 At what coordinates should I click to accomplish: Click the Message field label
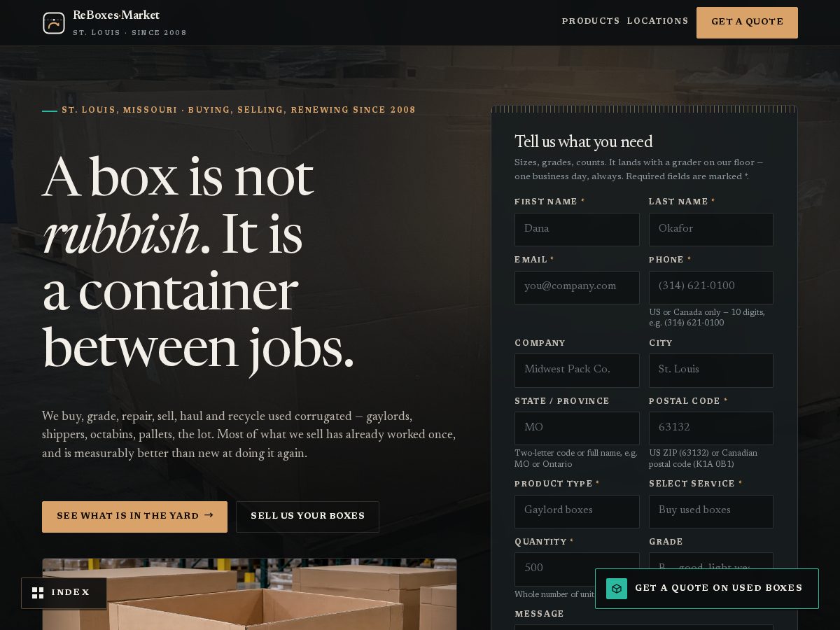pos(539,614)
